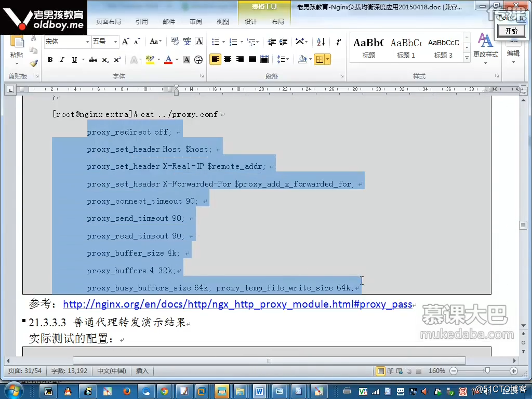Expand the borders dropdown arrow
532x399 pixels.
tap(328, 59)
